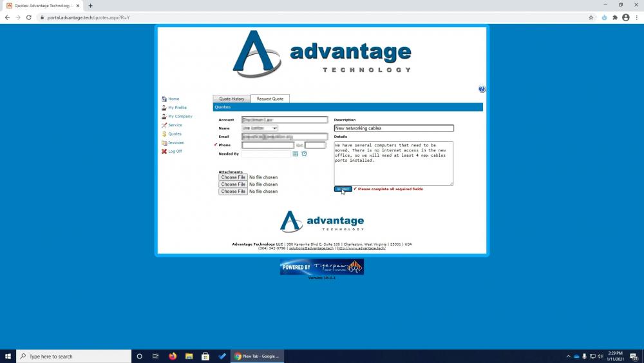Click the dollar Quotes icon
Image resolution: width=644 pixels, height=363 pixels.
click(164, 133)
